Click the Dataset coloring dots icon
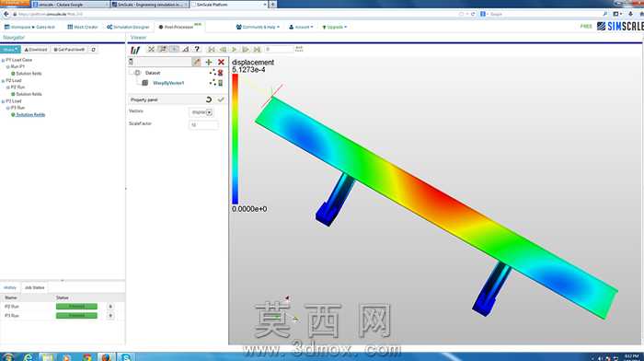 [x=213, y=73]
